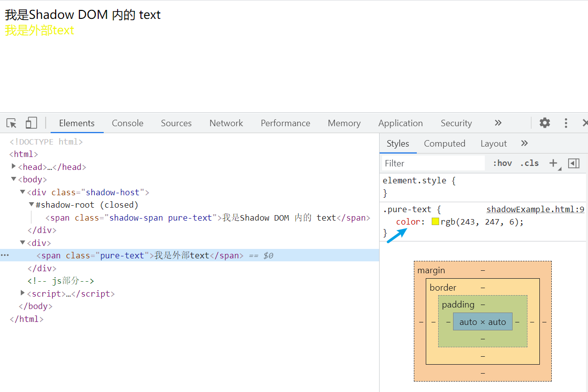Collapse the plain div node arrow

pos(22,242)
